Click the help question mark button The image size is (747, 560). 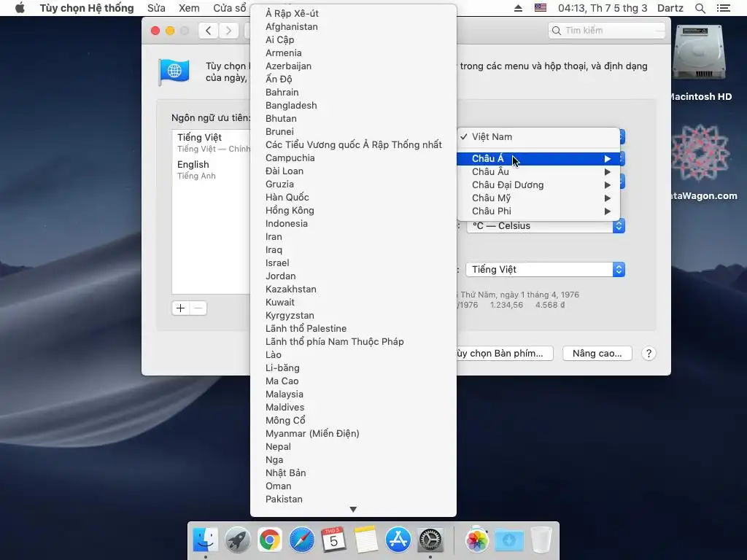coord(649,354)
